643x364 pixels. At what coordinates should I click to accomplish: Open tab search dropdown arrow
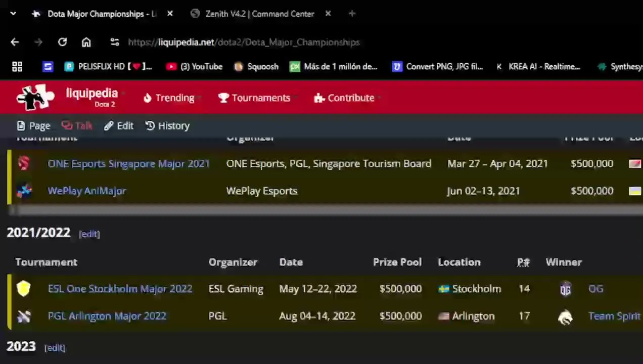[13, 14]
